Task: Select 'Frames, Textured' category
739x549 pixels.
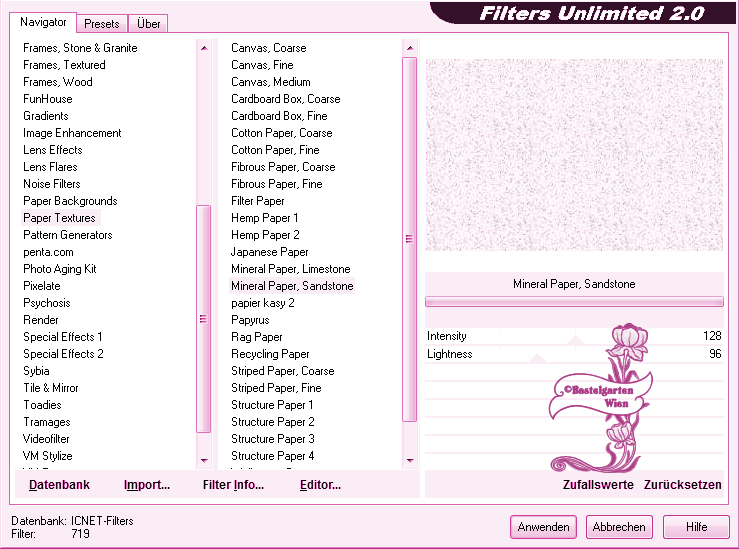Action: [x=64, y=65]
